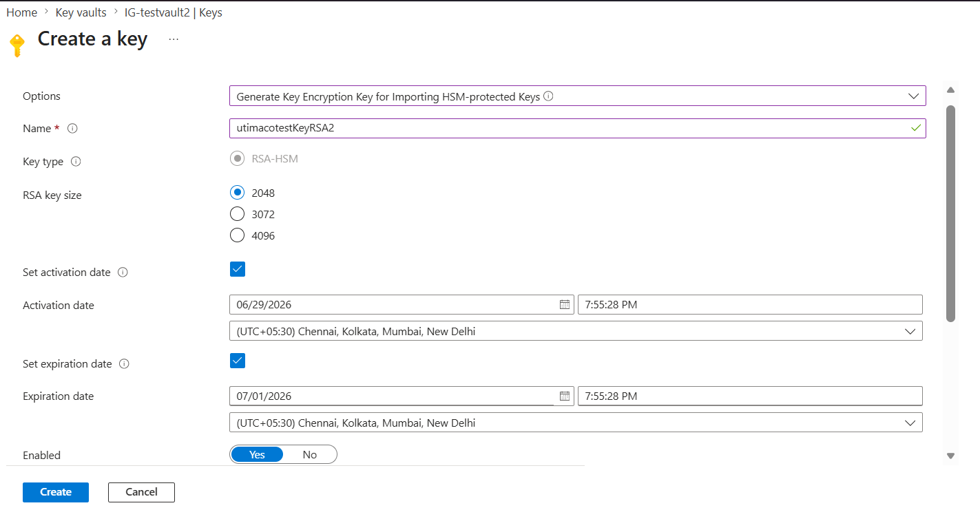Click the Enabled label
The width and height of the screenshot is (980, 510).
pos(41,456)
